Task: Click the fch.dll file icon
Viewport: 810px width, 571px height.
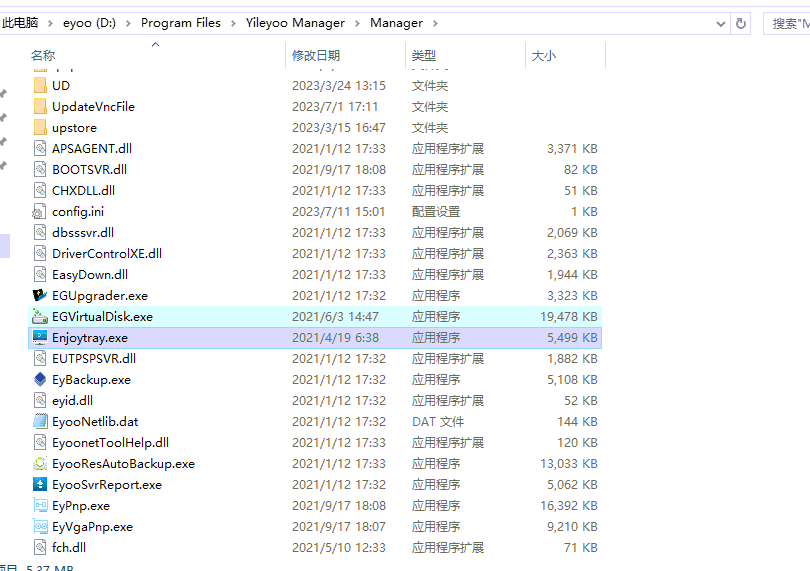Action: click(40, 547)
